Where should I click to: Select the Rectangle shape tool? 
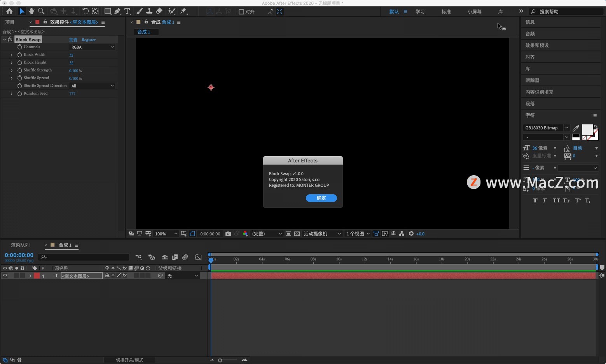click(108, 11)
